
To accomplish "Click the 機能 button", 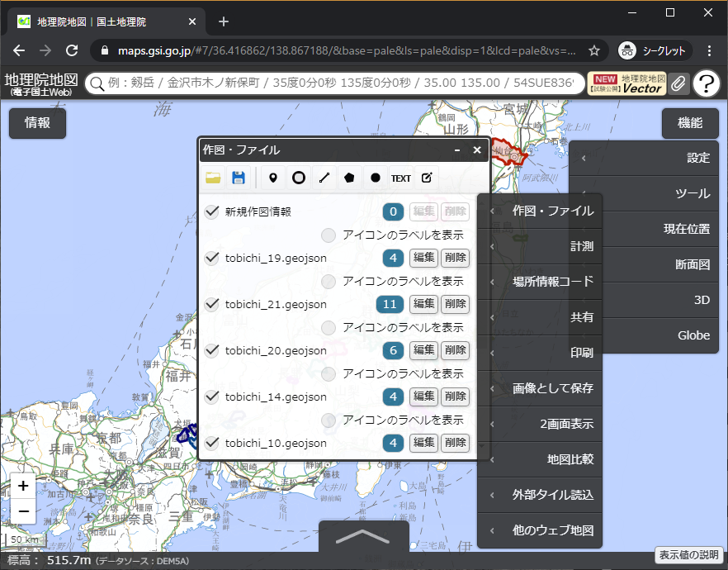I will tap(690, 123).
